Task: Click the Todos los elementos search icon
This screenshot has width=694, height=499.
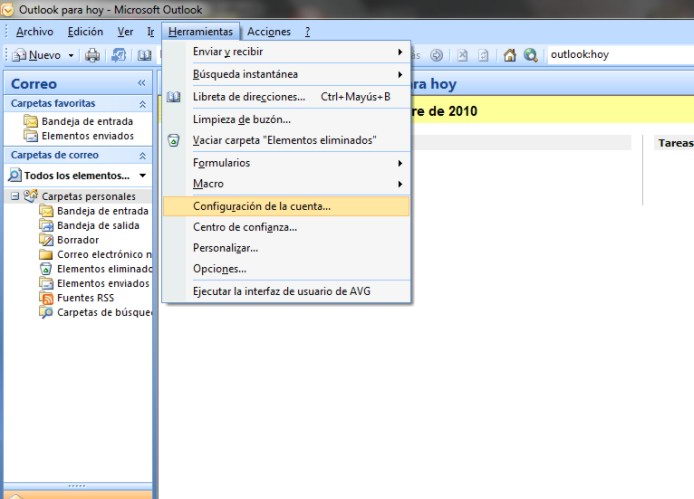Action: (x=15, y=175)
